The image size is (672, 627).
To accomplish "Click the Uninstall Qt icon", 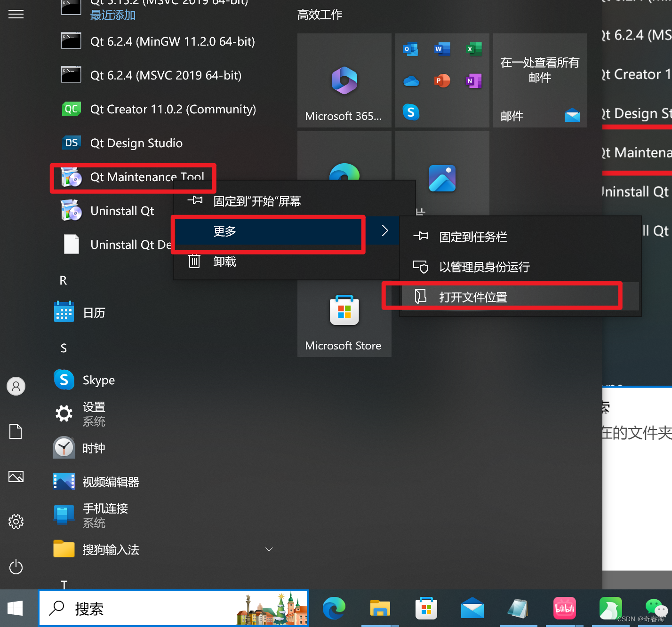I will pyautogui.click(x=71, y=210).
